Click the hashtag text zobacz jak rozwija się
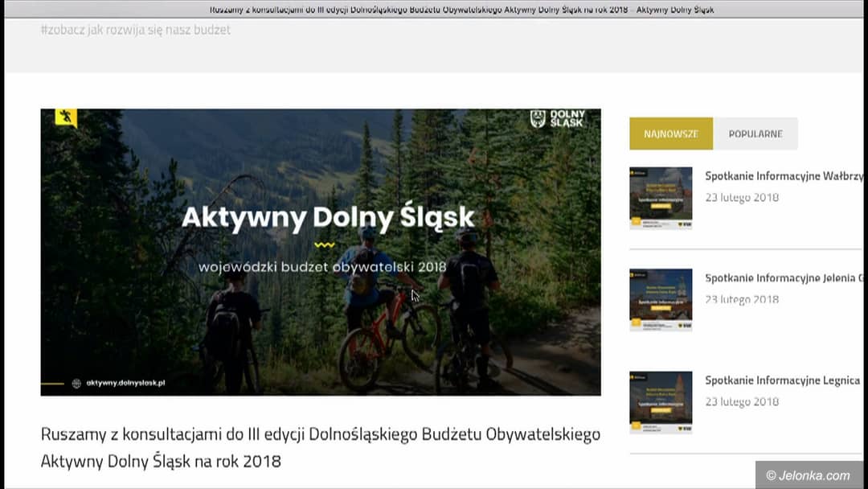Viewport: 868px width, 489px height. [135, 30]
